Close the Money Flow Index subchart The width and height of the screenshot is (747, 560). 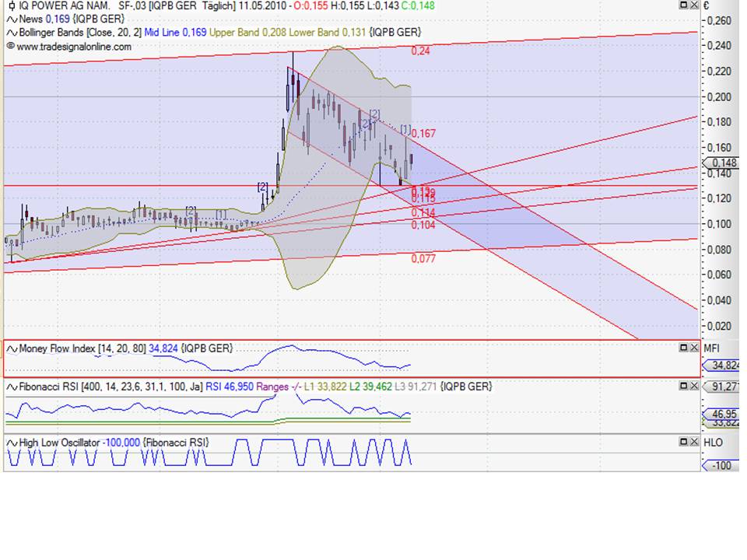[695, 348]
